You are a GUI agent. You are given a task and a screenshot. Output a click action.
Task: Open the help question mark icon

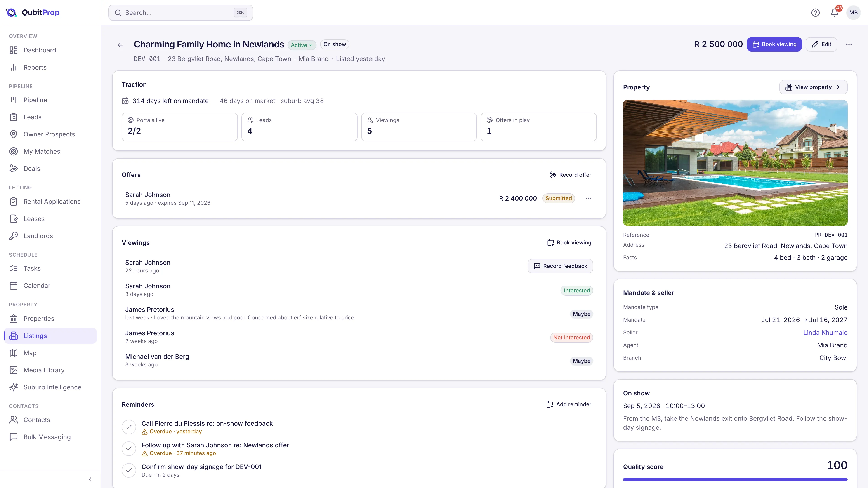pyautogui.click(x=815, y=12)
